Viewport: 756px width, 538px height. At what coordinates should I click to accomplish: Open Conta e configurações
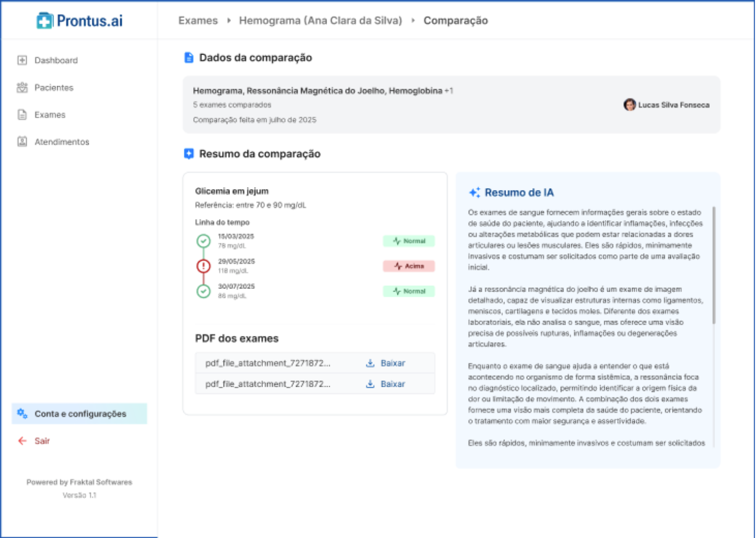click(x=79, y=413)
